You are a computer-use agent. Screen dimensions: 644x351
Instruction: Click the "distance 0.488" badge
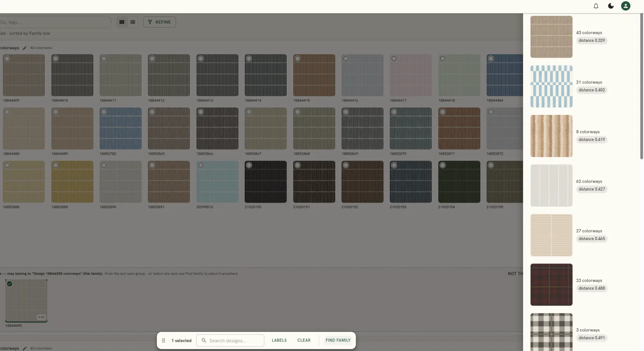click(x=592, y=288)
